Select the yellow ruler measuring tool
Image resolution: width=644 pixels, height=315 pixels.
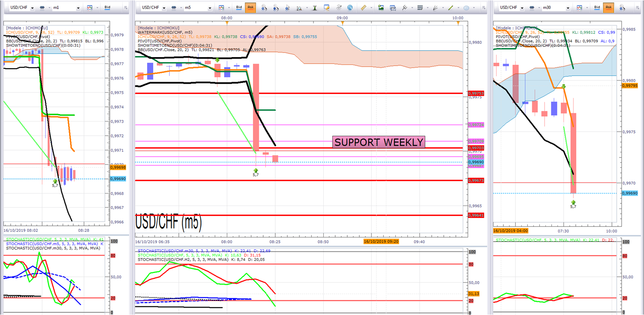[364, 8]
